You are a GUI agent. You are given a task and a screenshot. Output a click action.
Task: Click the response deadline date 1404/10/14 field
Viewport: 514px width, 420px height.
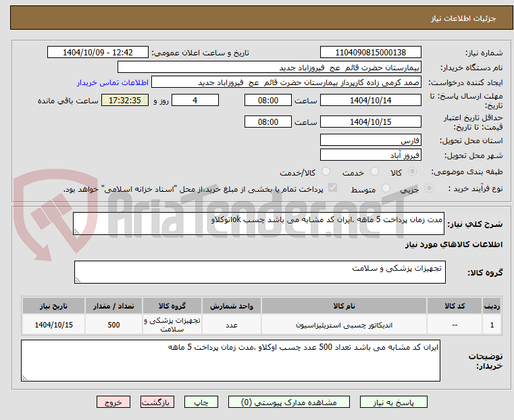tap(370, 100)
